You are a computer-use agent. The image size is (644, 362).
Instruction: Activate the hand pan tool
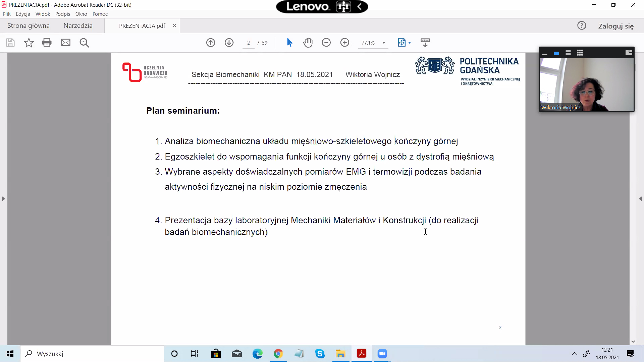(x=308, y=43)
